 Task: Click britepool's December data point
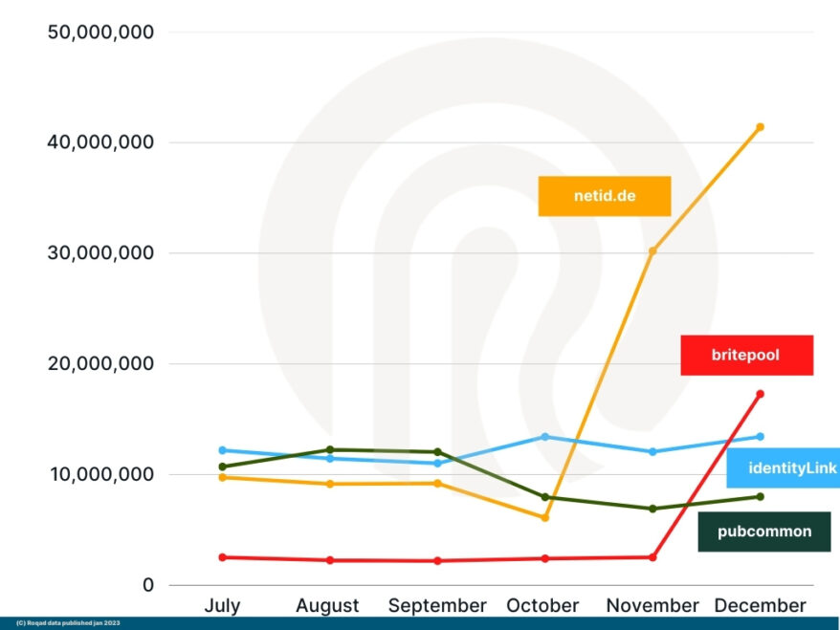pyautogui.click(x=760, y=394)
